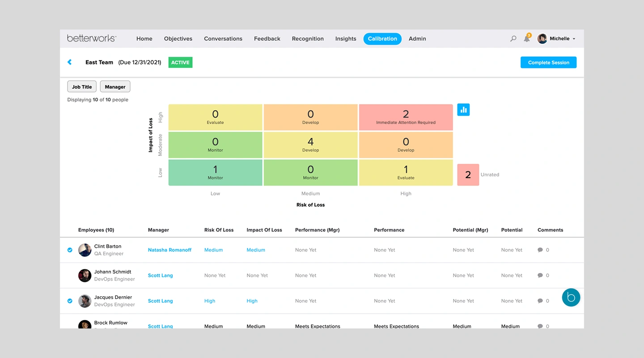Open the search magnifier icon
The height and width of the screenshot is (358, 644).
[x=513, y=39]
